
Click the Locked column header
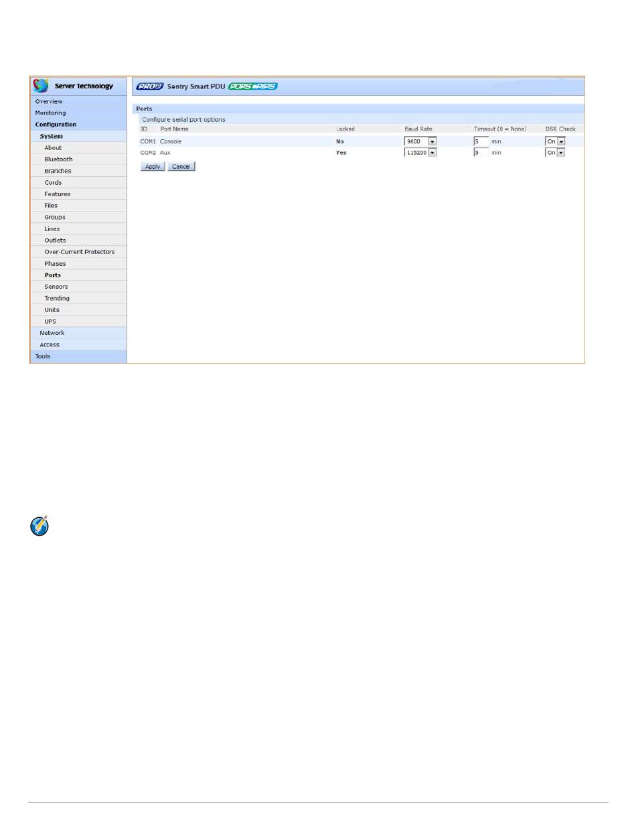[345, 129]
